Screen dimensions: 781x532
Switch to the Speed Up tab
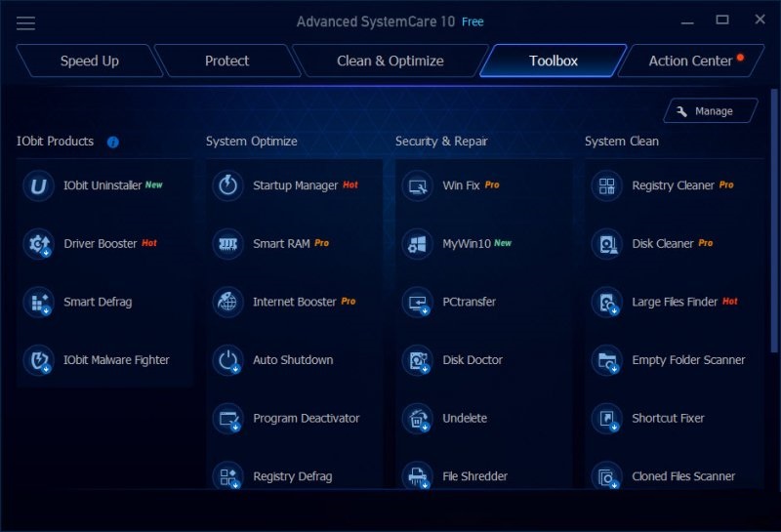[89, 61]
